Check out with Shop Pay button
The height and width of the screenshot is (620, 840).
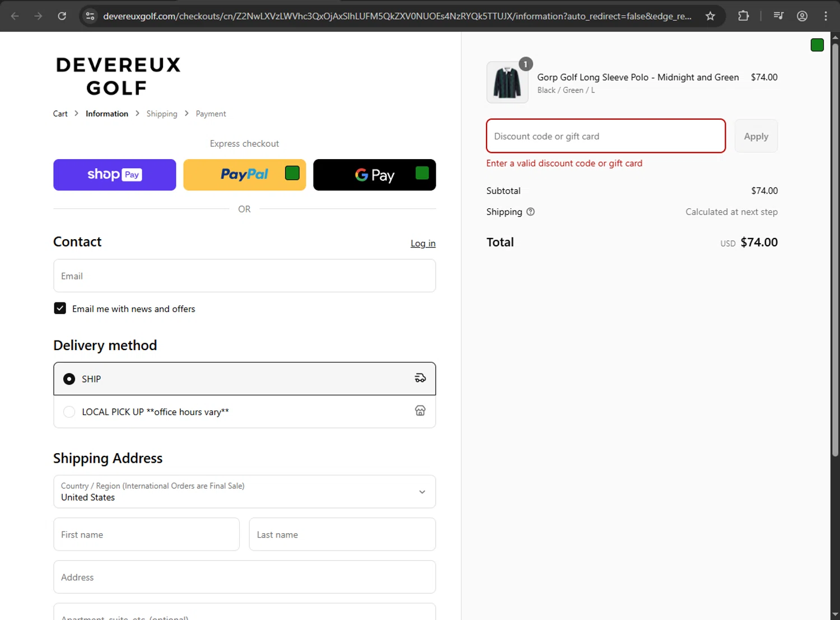click(x=115, y=175)
